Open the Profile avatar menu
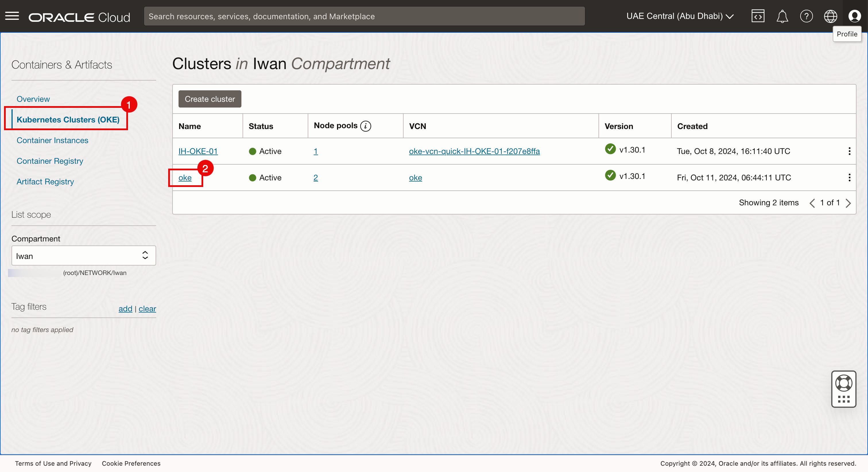The width and height of the screenshot is (868, 472). [854, 16]
